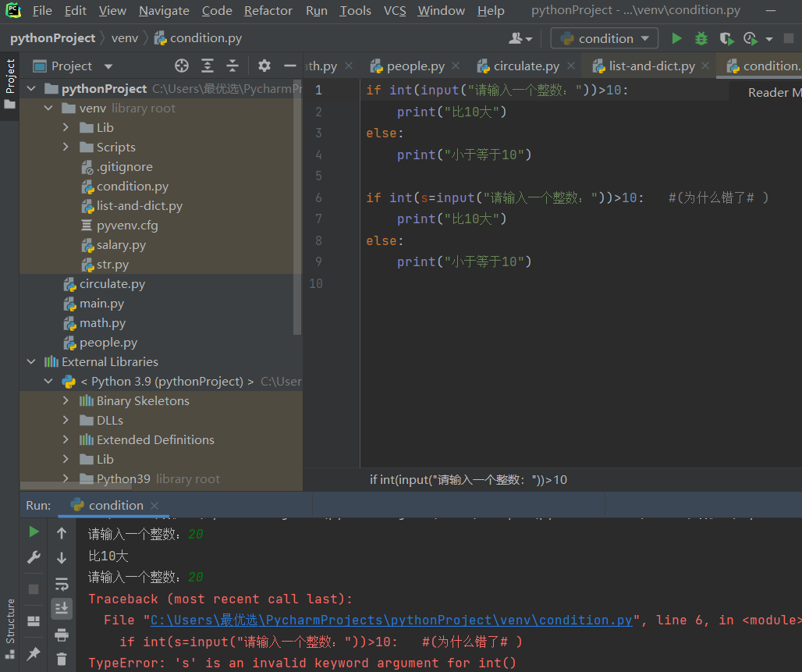Close the condition Run tab
This screenshot has height=672, width=802.
click(154, 506)
